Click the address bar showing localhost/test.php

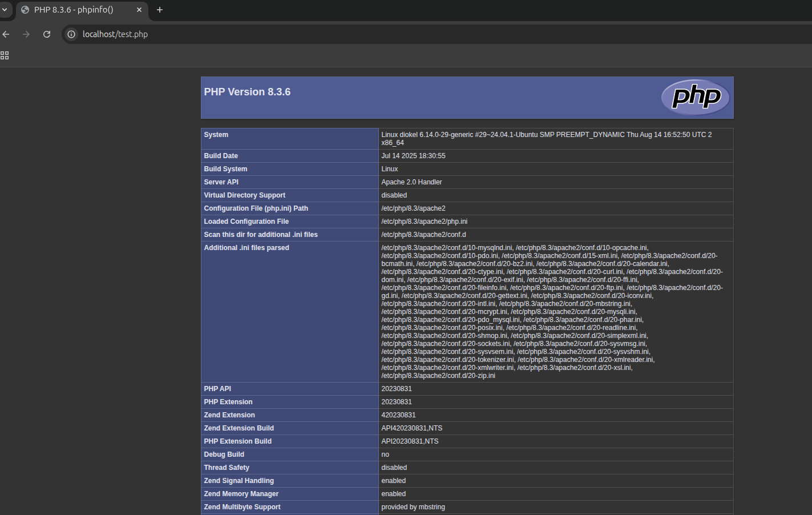[x=171, y=34]
